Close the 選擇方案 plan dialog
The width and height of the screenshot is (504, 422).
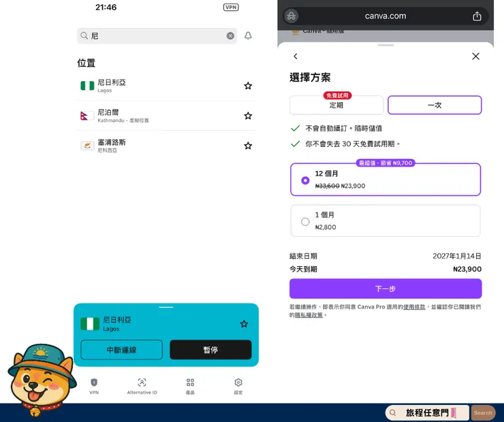coord(475,56)
